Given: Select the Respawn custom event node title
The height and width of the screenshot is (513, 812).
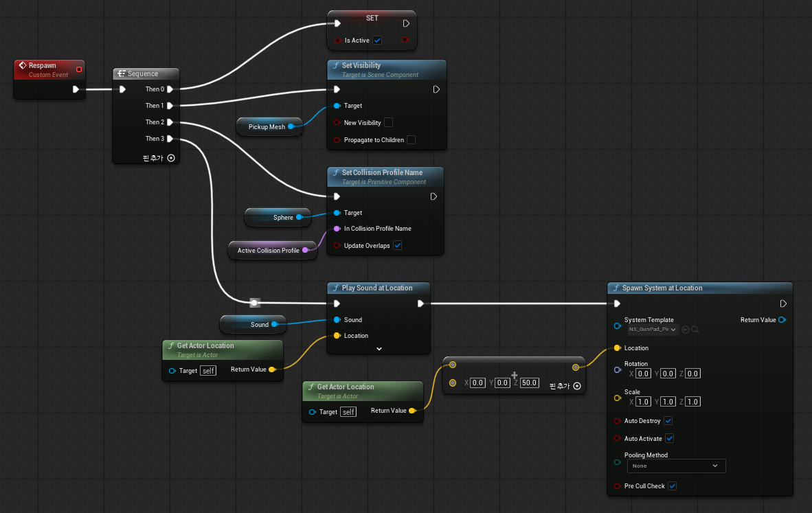Looking at the screenshot, I should [x=43, y=65].
